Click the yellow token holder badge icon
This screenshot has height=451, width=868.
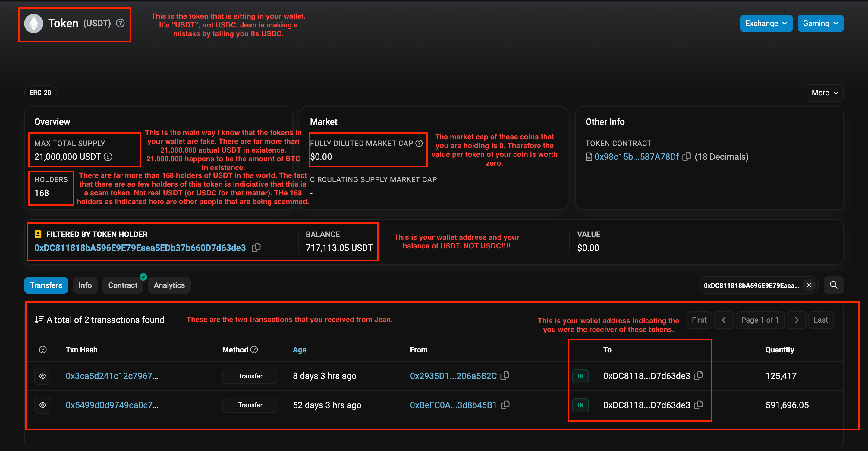click(x=38, y=234)
